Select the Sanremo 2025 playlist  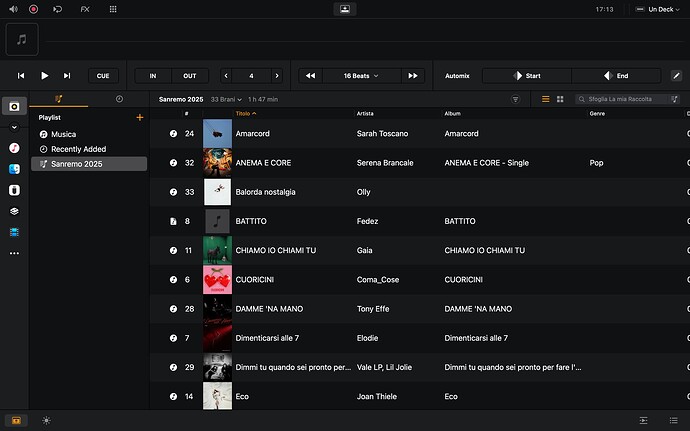pyautogui.click(x=88, y=163)
